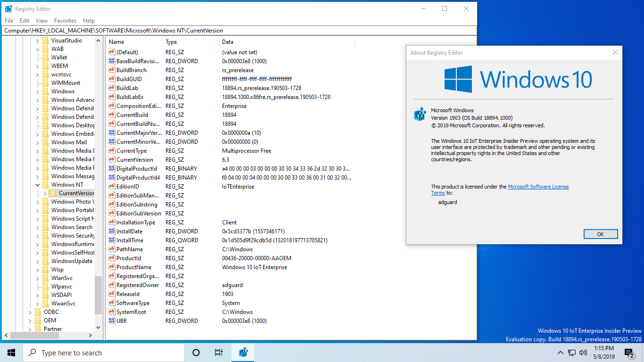Close the About Registry Editor dialog

coord(615,53)
